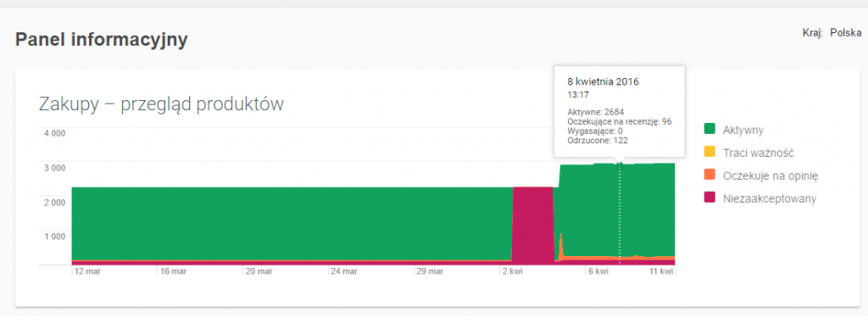Image resolution: width=868 pixels, height=323 pixels.
Task: Click the 11 kwi date on axis
Action: [660, 271]
